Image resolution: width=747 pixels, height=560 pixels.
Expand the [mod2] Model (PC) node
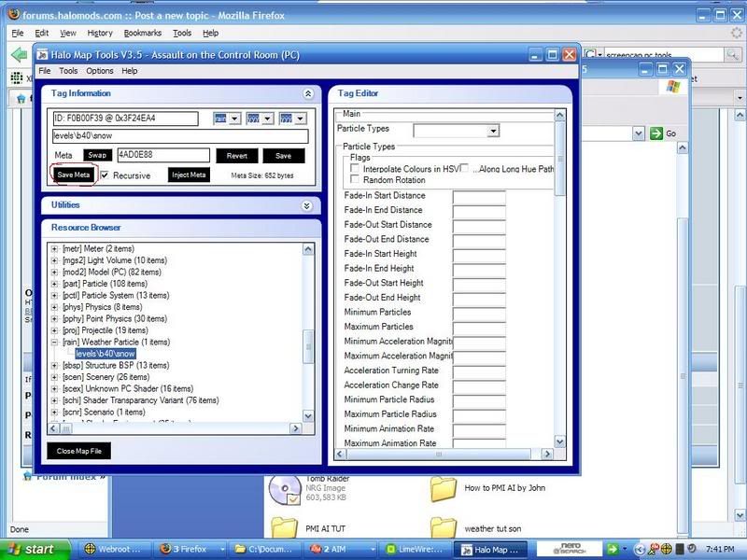point(54,273)
